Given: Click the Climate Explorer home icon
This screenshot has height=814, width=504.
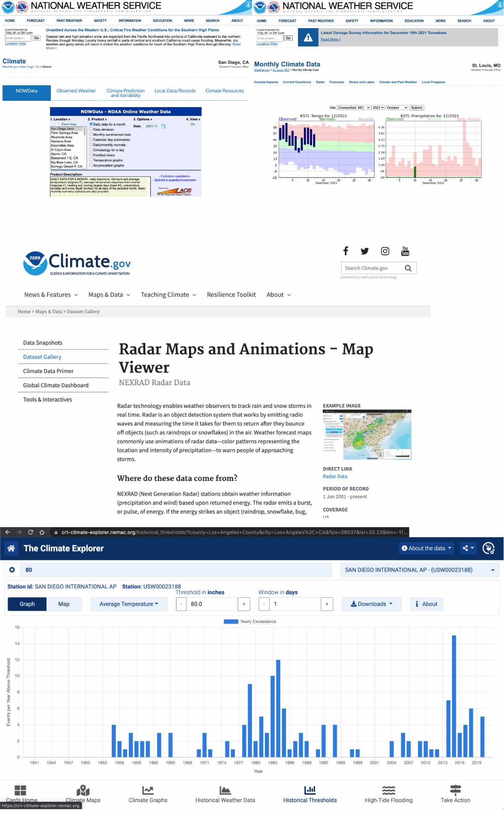Looking at the screenshot, I should 11,548.
